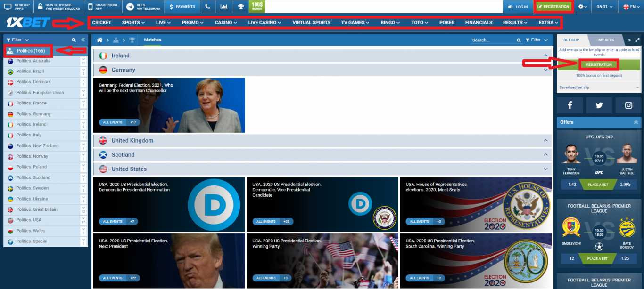Screen dimensions: 644x289
Task: Click the matches Search field
Action: [x=494, y=40]
